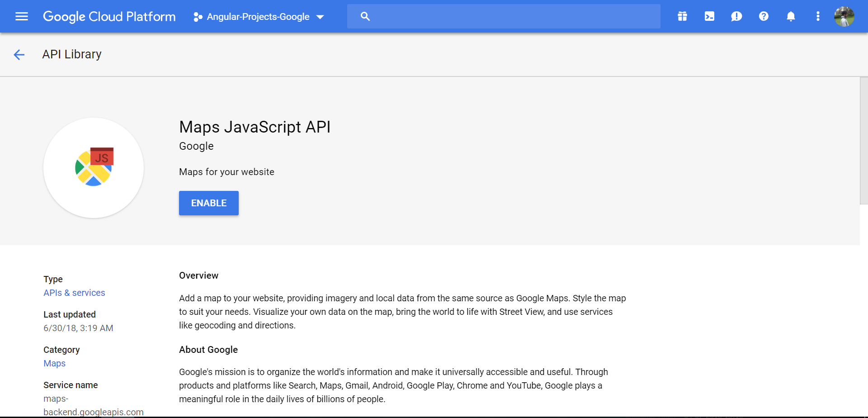Click the Maps JavaScript API title

[255, 127]
